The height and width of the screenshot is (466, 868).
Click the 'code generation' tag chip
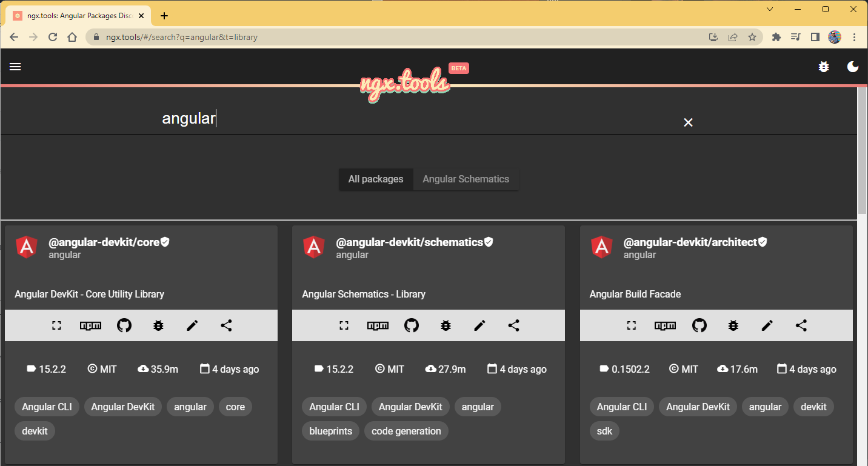click(x=406, y=431)
